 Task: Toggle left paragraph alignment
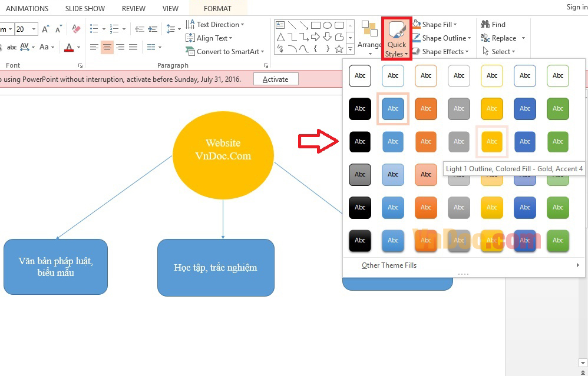point(94,47)
